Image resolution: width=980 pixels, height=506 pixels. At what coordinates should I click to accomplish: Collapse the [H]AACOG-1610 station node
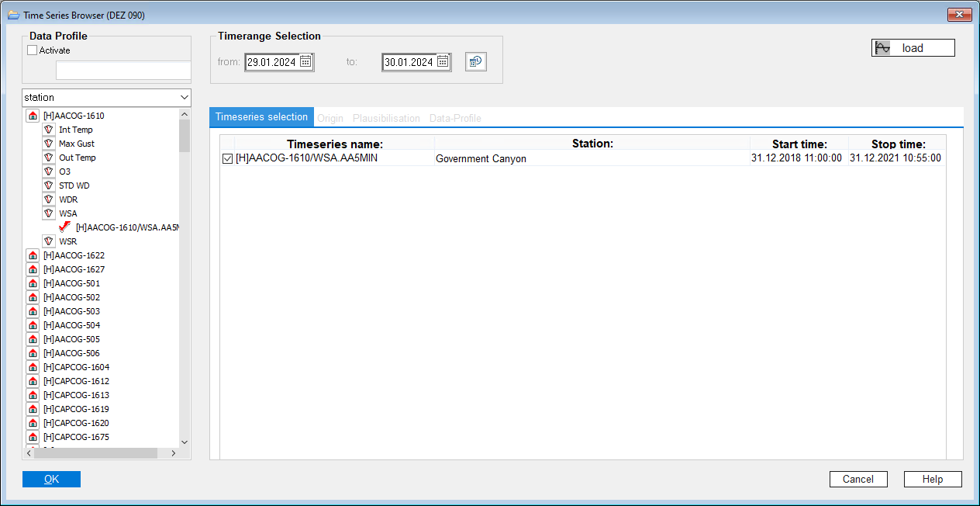pos(33,116)
